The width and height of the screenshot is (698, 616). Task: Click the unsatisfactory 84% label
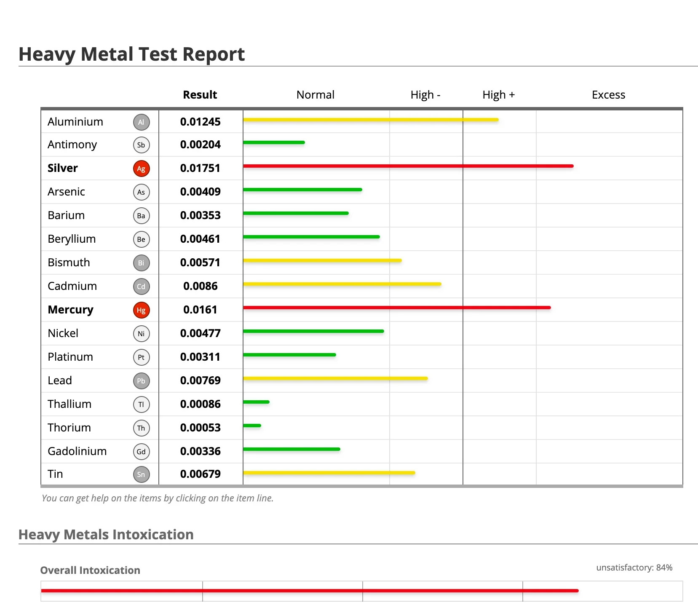(x=634, y=568)
